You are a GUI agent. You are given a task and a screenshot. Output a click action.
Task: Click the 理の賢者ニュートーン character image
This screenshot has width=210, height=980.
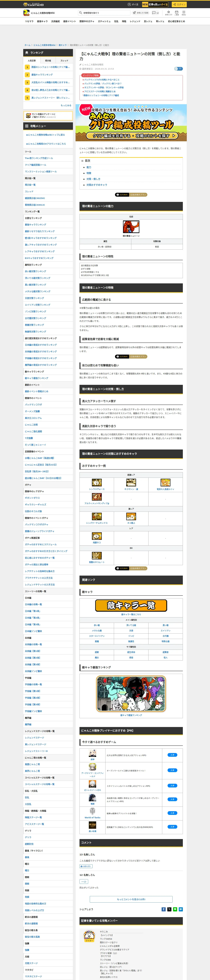(131, 227)
